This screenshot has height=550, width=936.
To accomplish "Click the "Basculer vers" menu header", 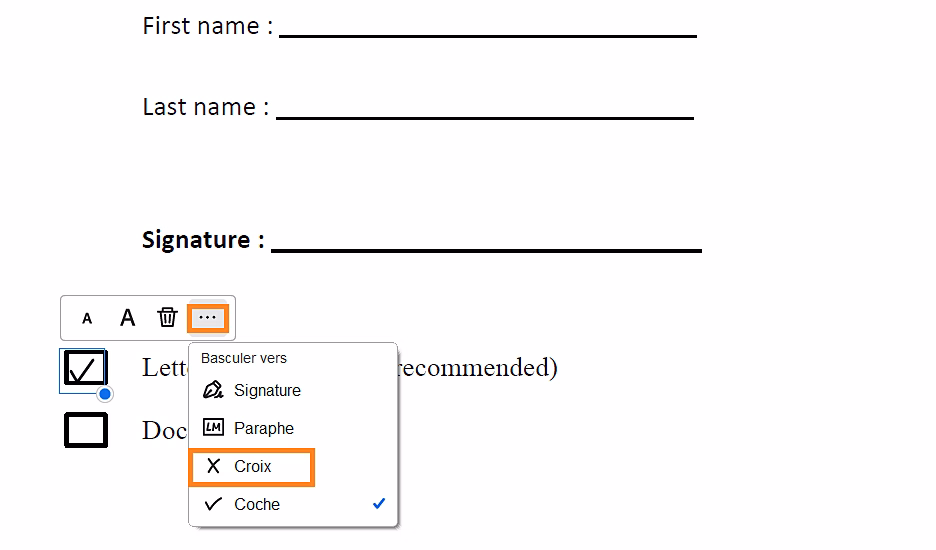I will [x=244, y=358].
